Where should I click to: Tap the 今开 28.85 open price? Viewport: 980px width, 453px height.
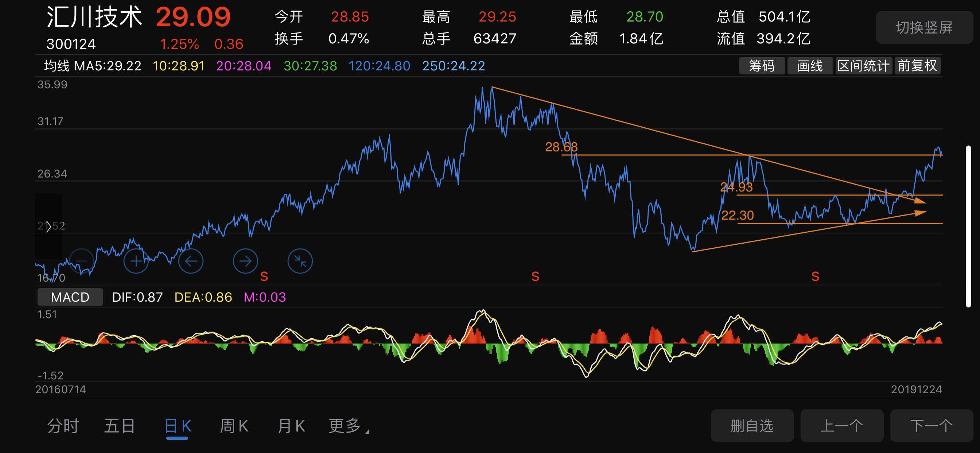(x=322, y=17)
